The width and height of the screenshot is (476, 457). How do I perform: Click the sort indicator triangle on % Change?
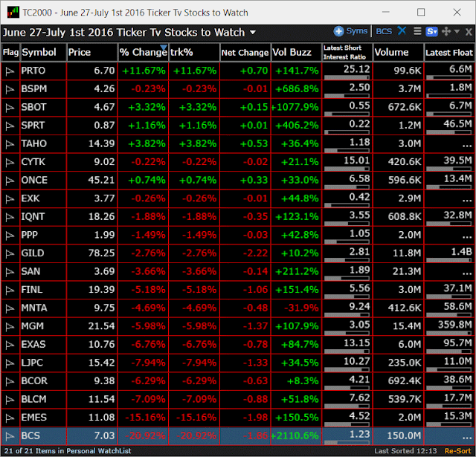[x=164, y=47]
